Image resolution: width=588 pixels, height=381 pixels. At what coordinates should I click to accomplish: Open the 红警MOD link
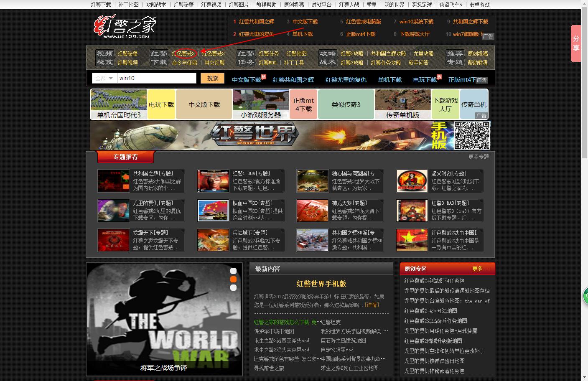pos(267,63)
